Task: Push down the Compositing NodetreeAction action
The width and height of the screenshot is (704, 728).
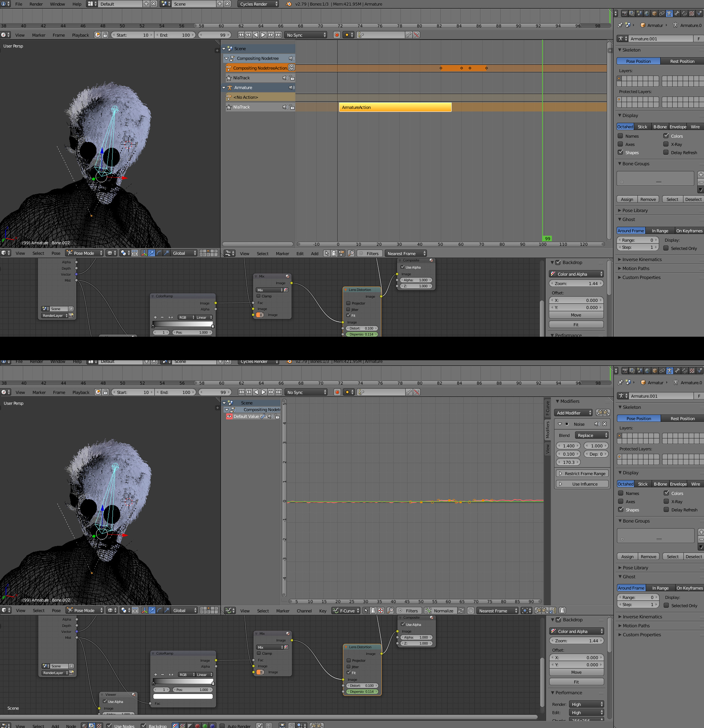Action: click(x=292, y=68)
